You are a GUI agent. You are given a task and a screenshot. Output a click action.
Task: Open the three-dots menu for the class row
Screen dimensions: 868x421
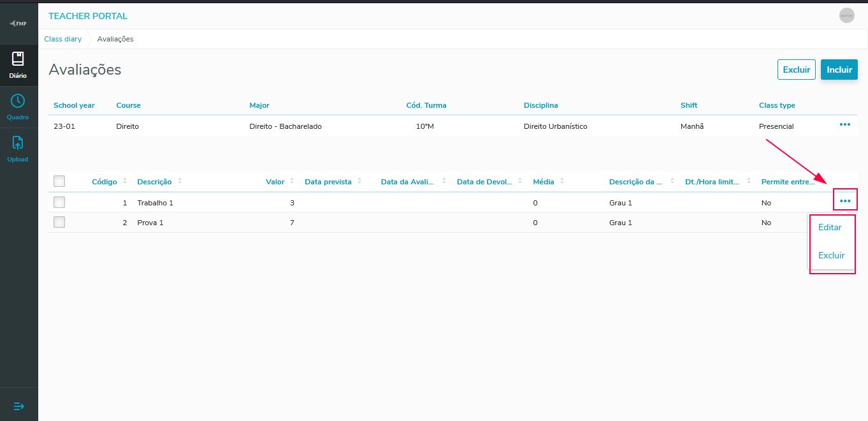coord(845,125)
